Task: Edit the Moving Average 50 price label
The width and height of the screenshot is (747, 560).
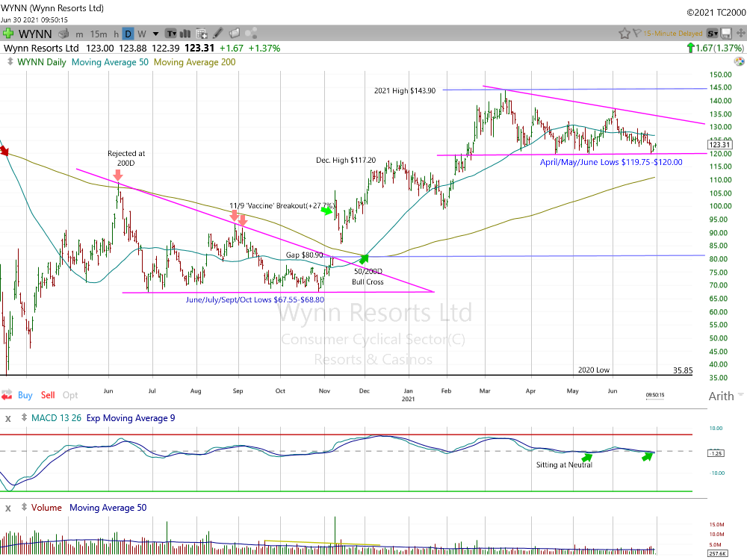Action: click(110, 62)
